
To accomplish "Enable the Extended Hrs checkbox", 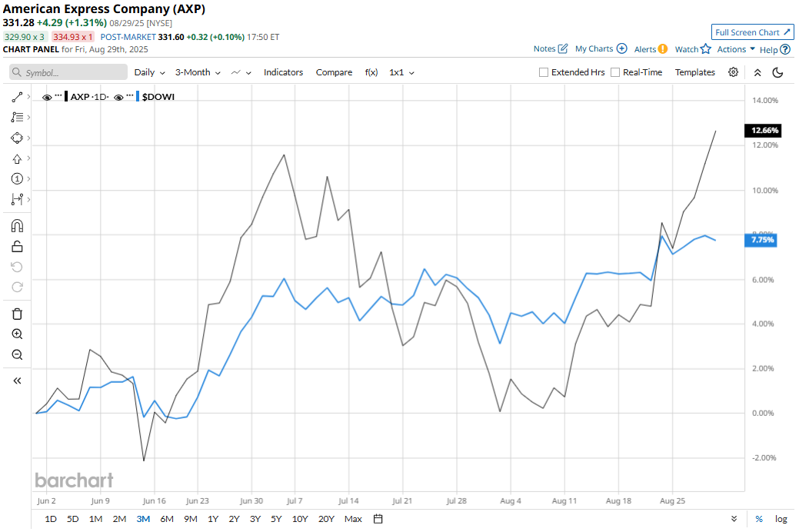I will (543, 72).
